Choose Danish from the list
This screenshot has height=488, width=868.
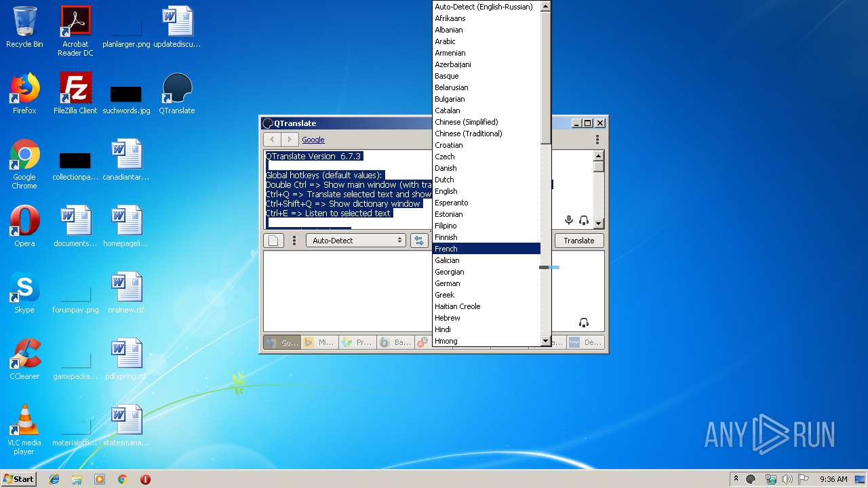[x=486, y=168]
